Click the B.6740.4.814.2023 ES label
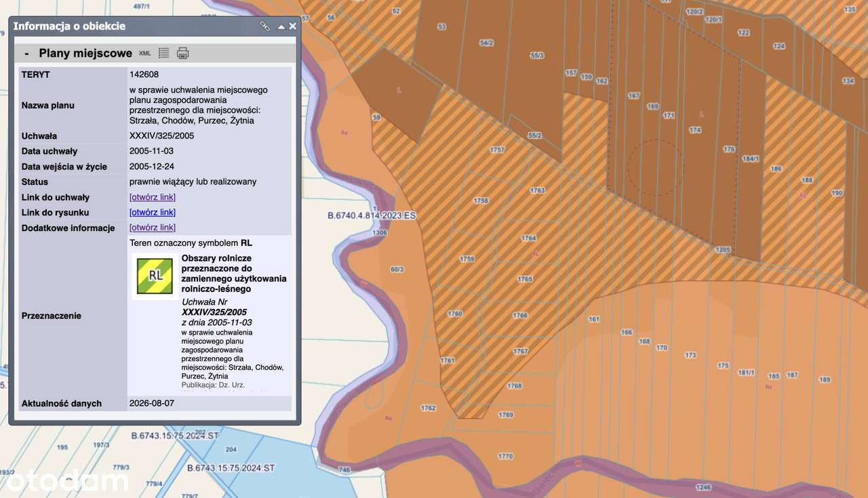This screenshot has height=498, width=868. (x=372, y=215)
